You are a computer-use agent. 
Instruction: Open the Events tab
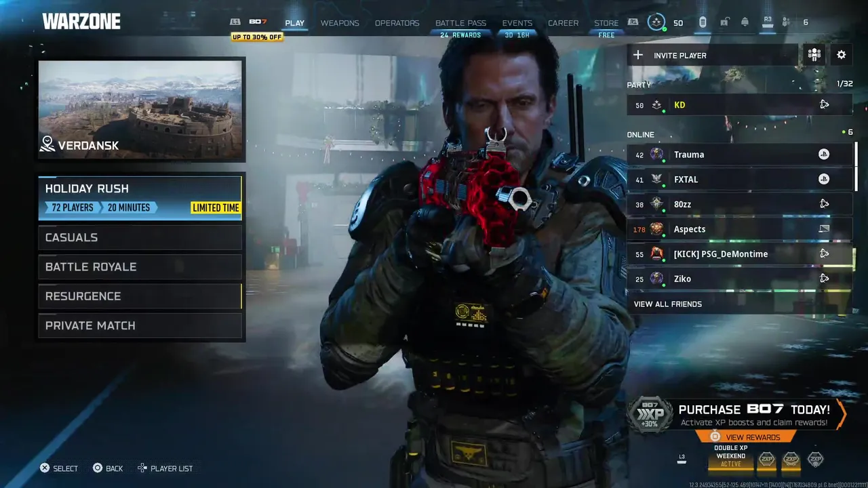tap(517, 23)
